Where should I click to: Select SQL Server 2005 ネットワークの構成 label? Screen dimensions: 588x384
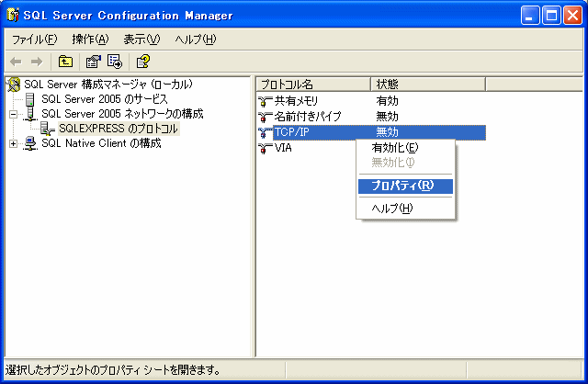(x=122, y=114)
